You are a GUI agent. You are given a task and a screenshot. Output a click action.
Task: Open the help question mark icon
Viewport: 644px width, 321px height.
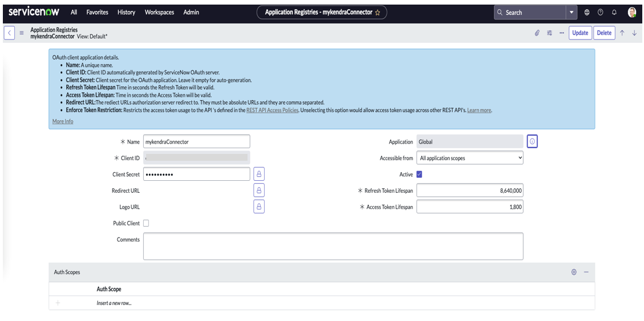click(x=600, y=12)
